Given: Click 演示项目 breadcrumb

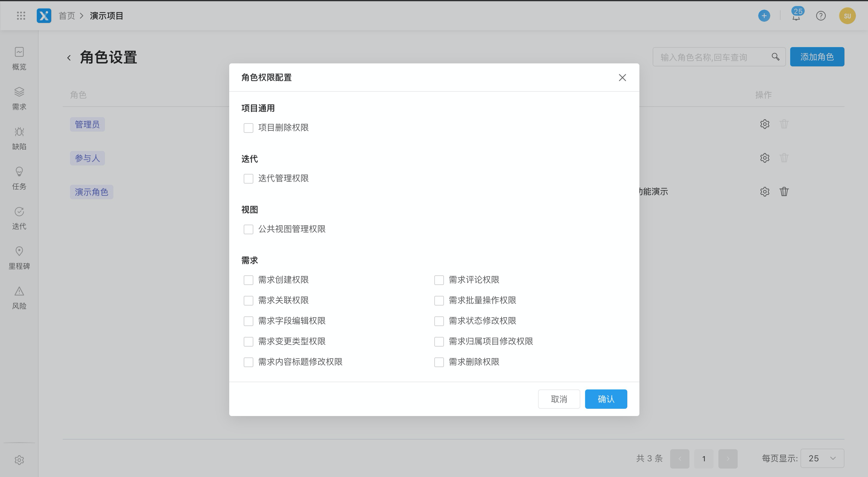Looking at the screenshot, I should point(106,16).
